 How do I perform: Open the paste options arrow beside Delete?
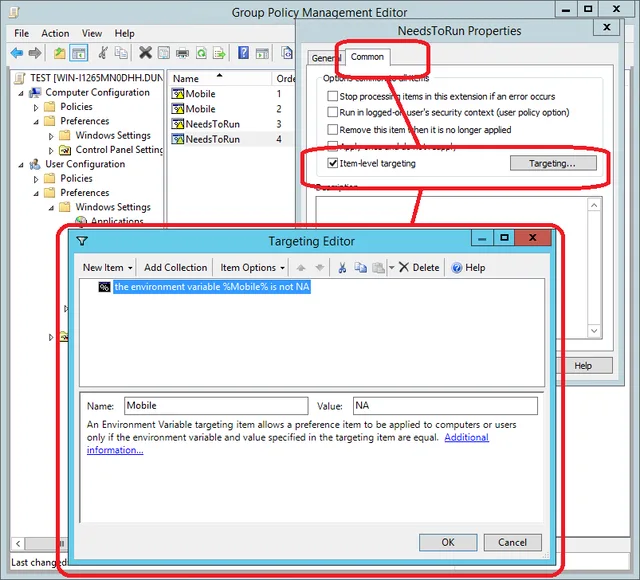(391, 268)
